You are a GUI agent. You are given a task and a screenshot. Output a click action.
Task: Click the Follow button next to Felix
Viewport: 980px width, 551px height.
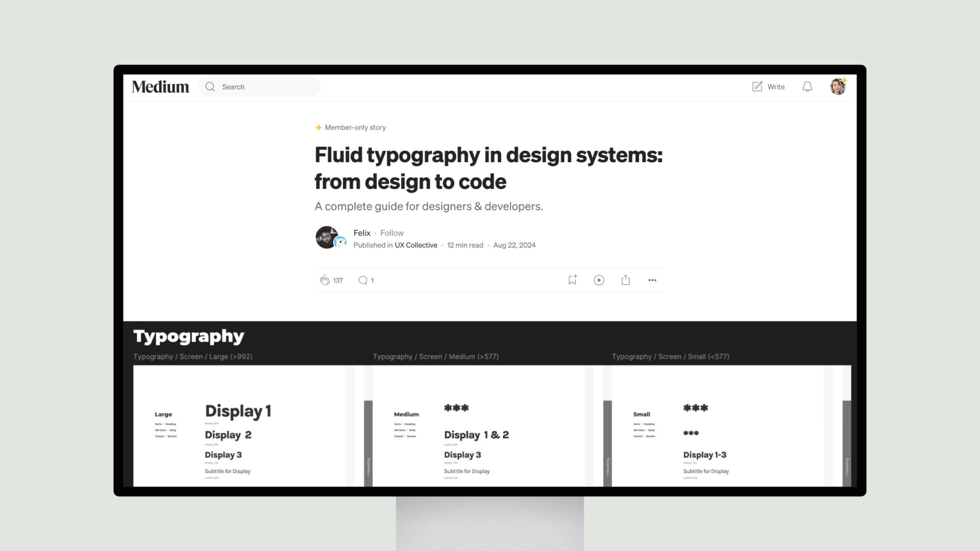pos(391,233)
